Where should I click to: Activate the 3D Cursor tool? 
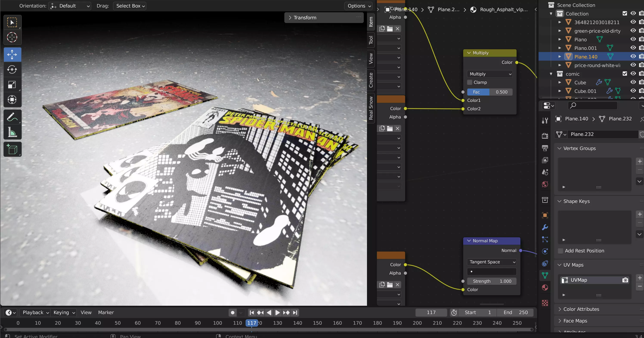tap(12, 37)
